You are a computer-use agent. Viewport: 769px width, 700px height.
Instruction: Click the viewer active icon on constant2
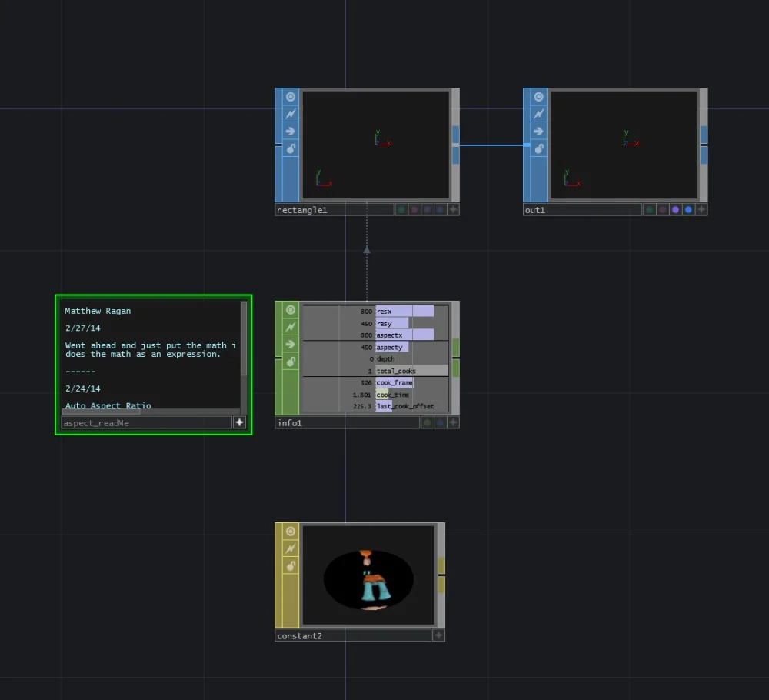point(291,532)
